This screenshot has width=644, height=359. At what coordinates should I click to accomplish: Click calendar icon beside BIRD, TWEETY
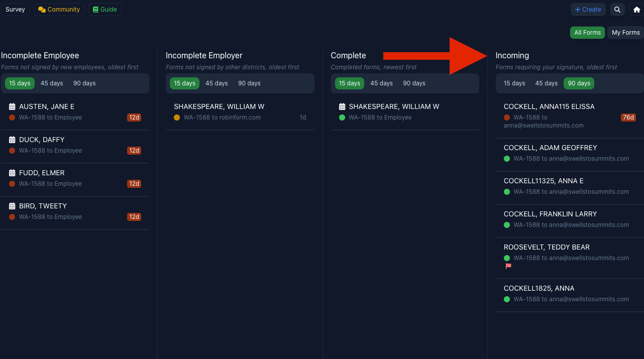[12, 206]
